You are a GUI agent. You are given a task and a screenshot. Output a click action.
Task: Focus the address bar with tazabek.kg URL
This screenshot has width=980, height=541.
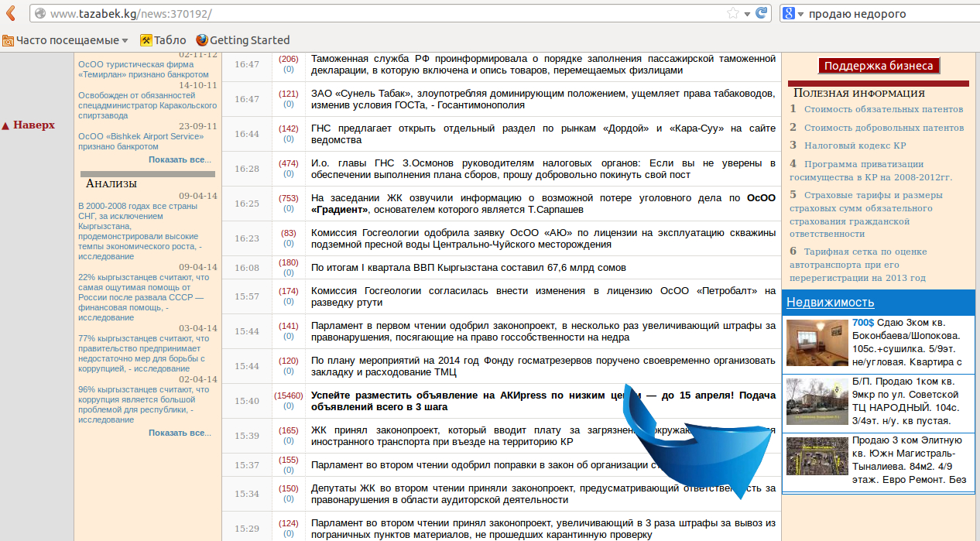[x=387, y=14]
